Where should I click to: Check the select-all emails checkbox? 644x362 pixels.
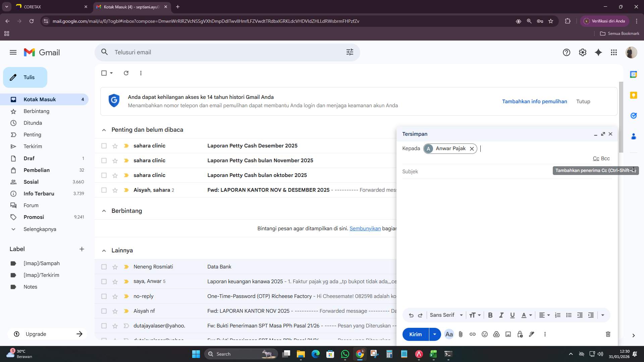[x=104, y=73]
